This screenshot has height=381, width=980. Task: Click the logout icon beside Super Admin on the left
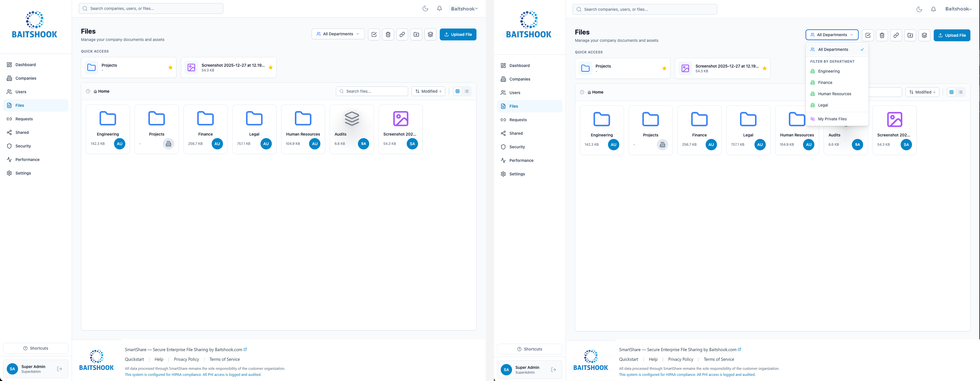click(x=59, y=369)
